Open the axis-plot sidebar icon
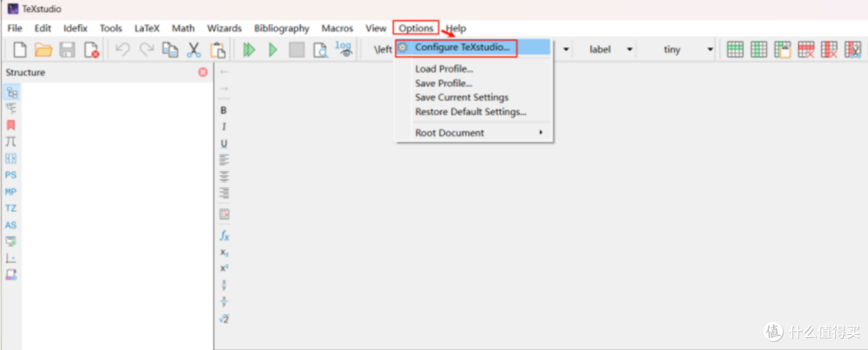868x350 pixels. point(11,258)
